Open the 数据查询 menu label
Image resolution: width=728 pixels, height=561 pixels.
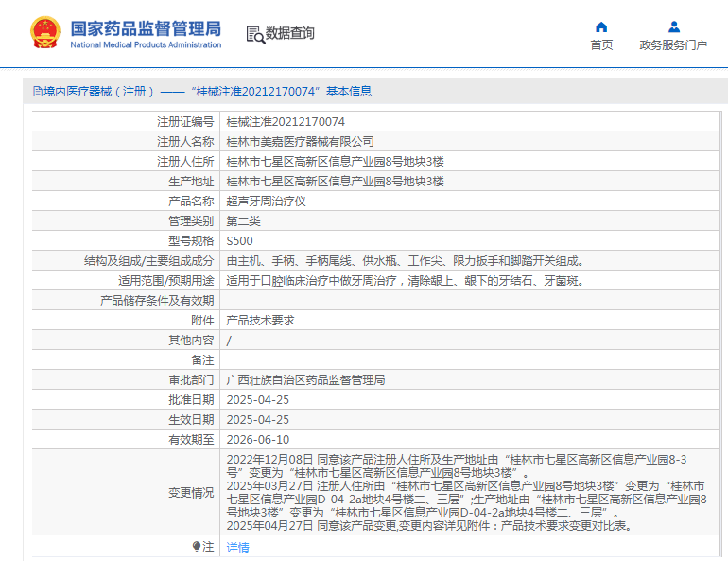(x=290, y=33)
